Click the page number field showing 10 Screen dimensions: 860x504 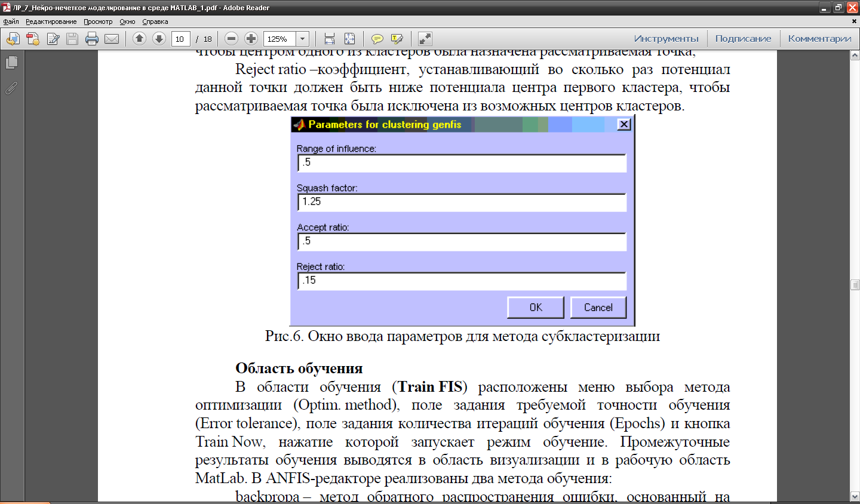click(180, 39)
